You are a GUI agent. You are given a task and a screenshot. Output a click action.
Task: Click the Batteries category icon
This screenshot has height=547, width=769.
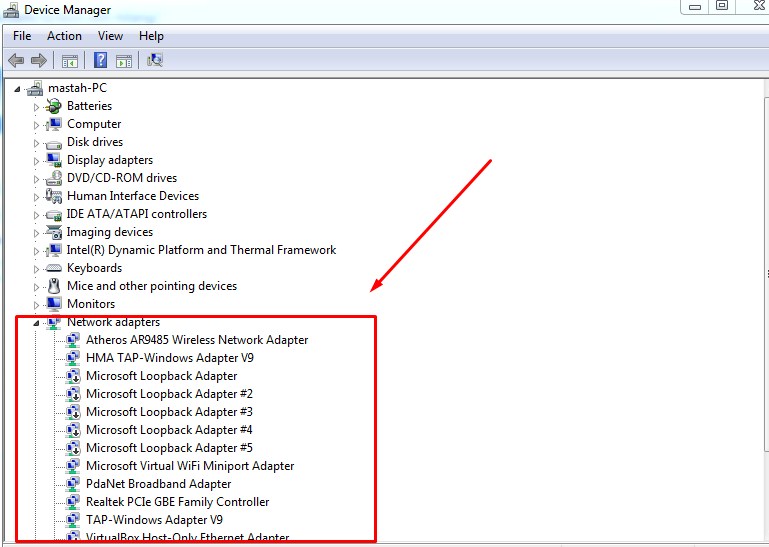tap(53, 106)
